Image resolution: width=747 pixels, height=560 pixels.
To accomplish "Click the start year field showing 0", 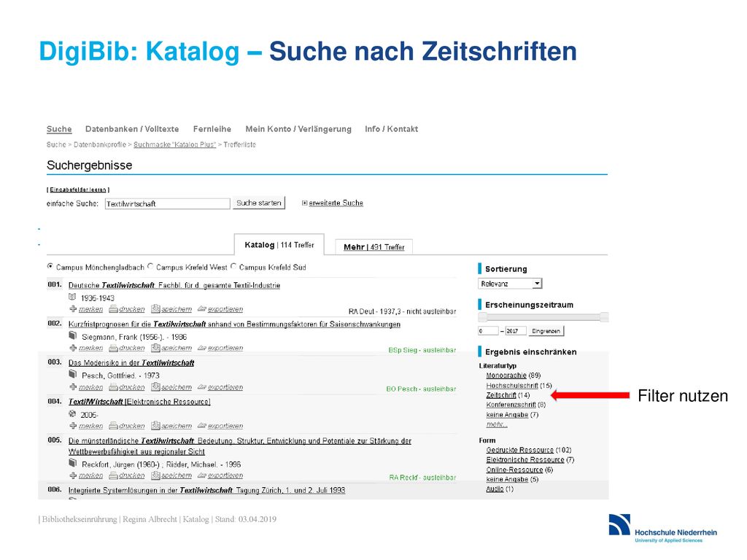I will click(x=488, y=331).
